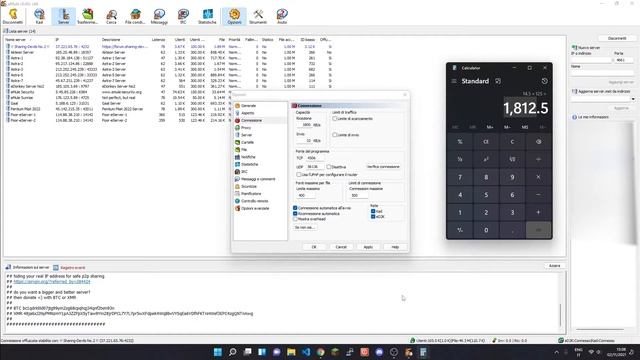Open the Strumenti toolbar icon
This screenshot has height=360, width=640.
tap(258, 16)
